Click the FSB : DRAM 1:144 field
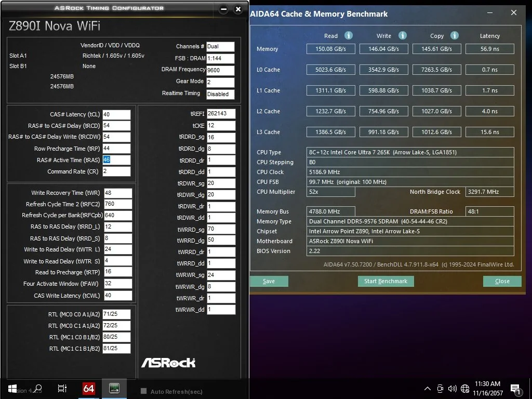Viewport: 532px width, 399px height. (x=220, y=58)
